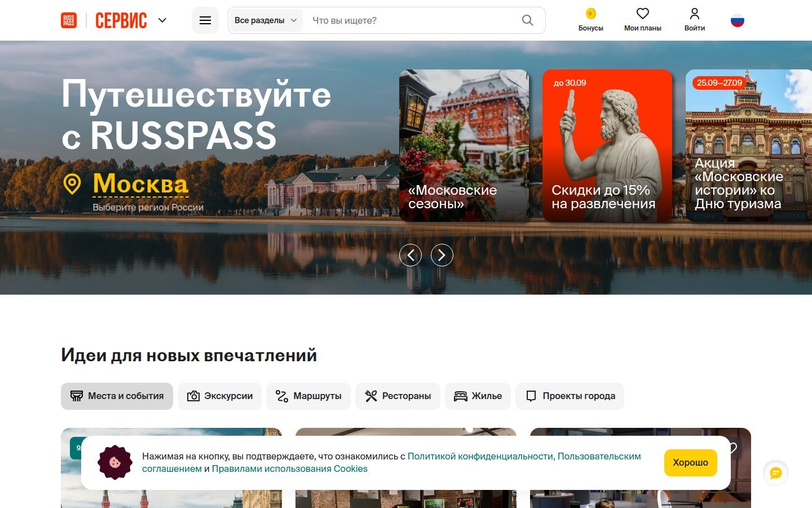
Task: Open the Все разделы dropdown
Action: (x=266, y=20)
